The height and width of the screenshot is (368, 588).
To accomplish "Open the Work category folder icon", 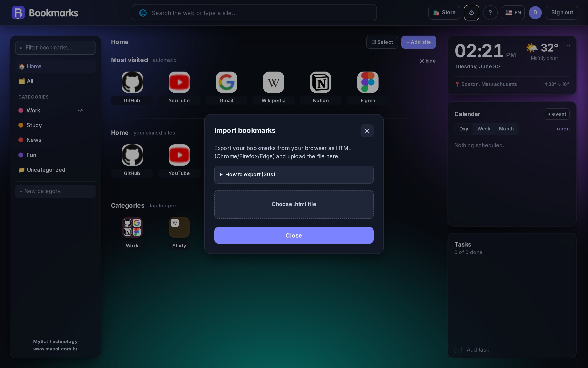I will tap(132, 227).
